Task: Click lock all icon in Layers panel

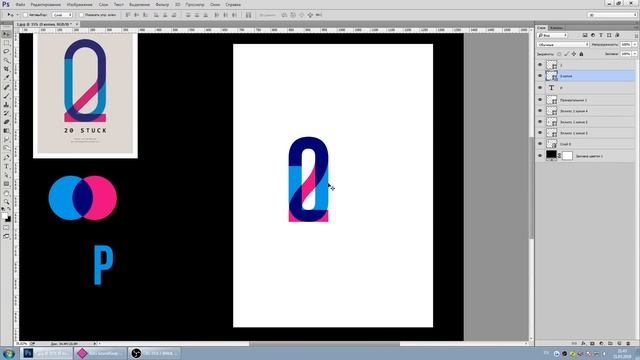Action: [581, 54]
